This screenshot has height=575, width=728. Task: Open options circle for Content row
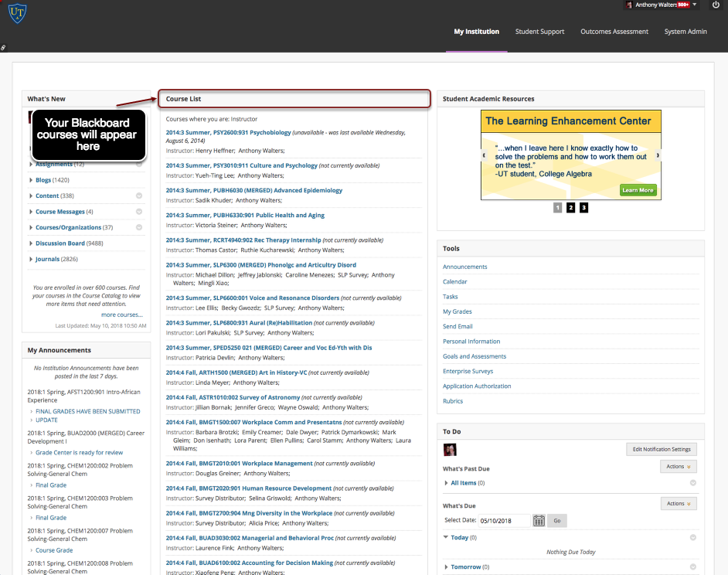tap(139, 196)
